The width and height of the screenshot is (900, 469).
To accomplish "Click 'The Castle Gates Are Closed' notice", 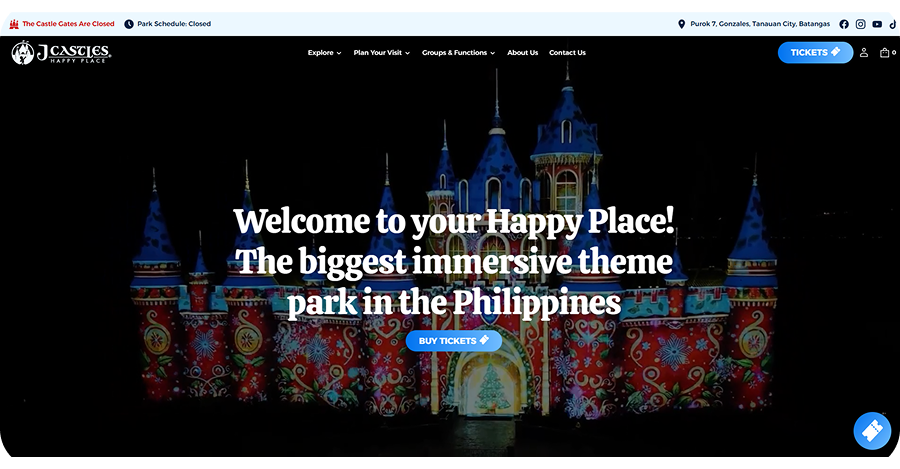I will pos(68,24).
